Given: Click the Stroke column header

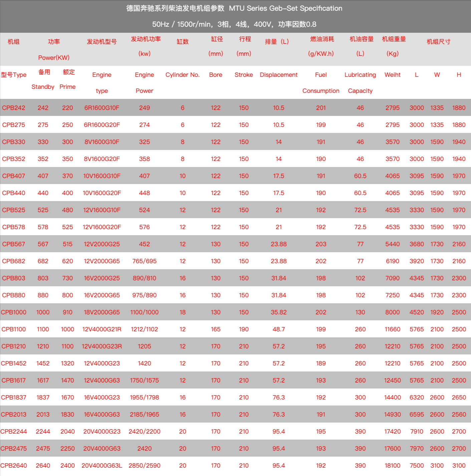Looking at the screenshot, I should [244, 75].
